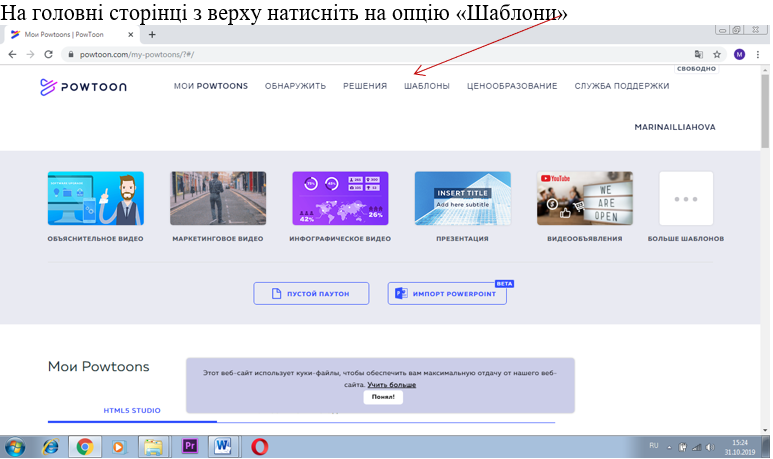Click ИМПОРТ POWERPOINT button
The height and width of the screenshot is (459, 773).
pyautogui.click(x=447, y=293)
